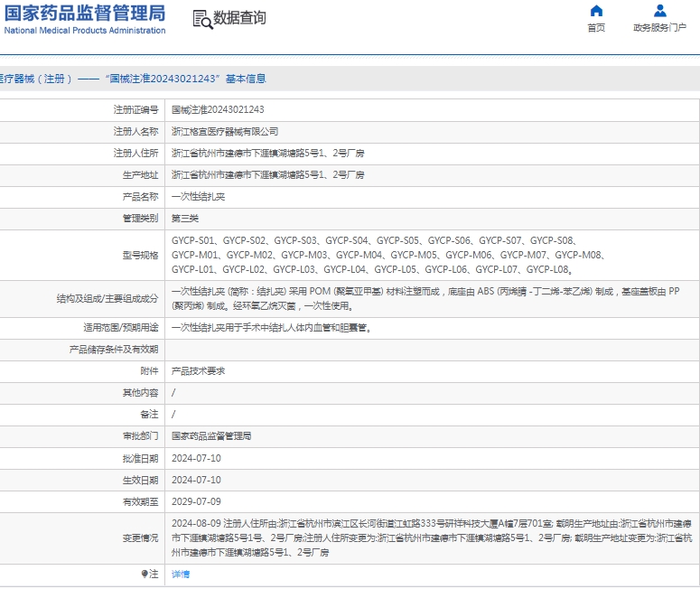Click the 产品名称 row label
Viewport: 700px width, 589px height.
[x=140, y=196]
